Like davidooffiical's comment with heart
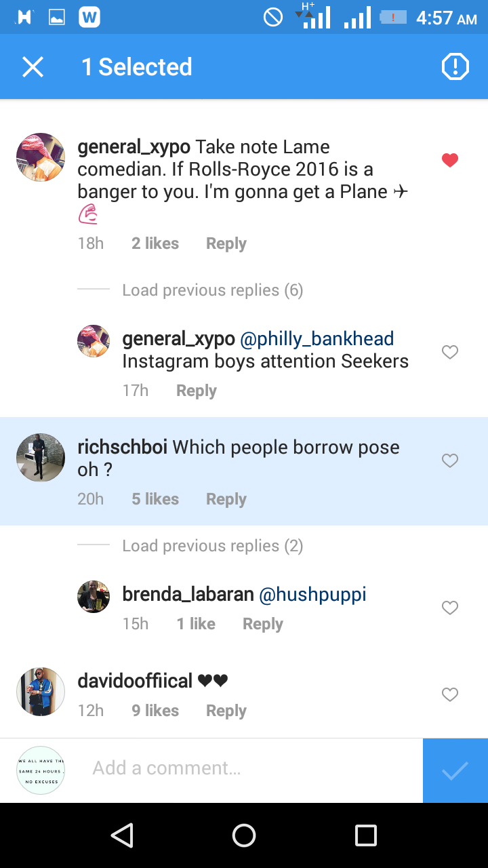This screenshot has width=488, height=868. [450, 694]
